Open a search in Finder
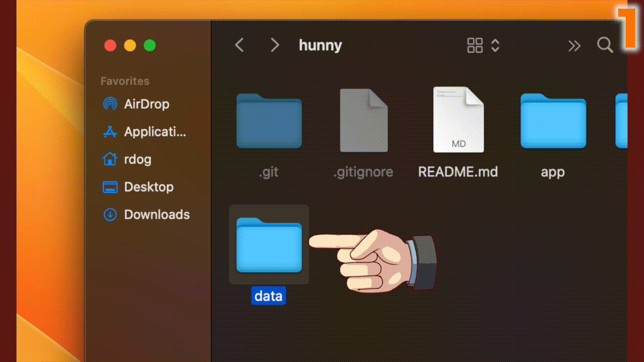This screenshot has height=362, width=644. pos(605,45)
